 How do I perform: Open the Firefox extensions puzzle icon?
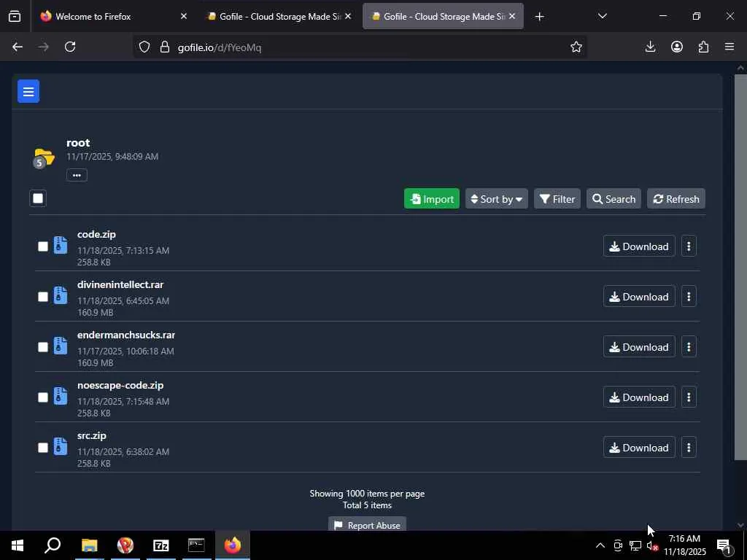click(x=703, y=47)
